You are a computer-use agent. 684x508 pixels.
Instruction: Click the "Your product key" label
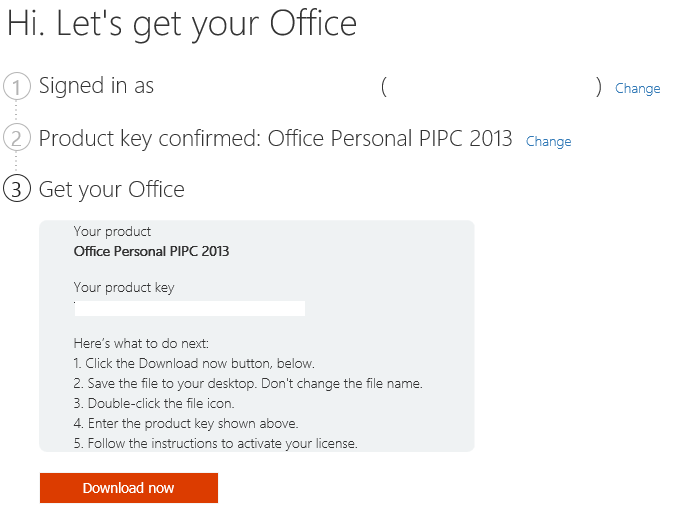tap(124, 288)
